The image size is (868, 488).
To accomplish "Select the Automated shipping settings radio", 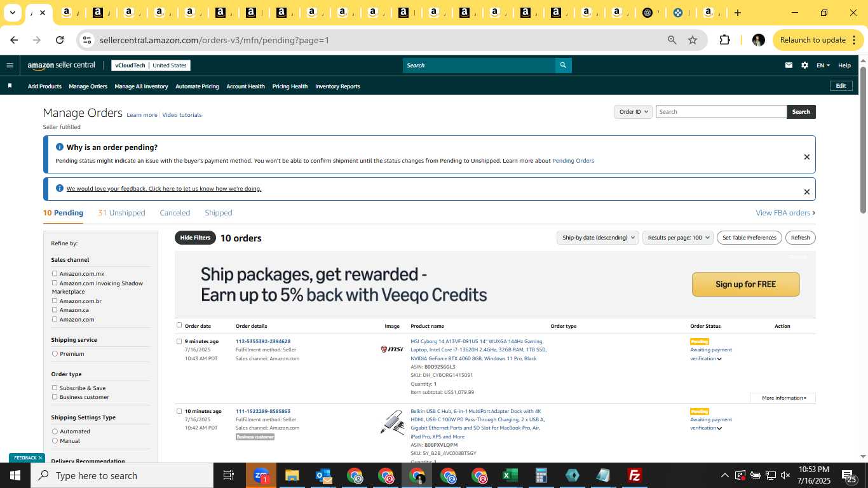I will [x=55, y=431].
